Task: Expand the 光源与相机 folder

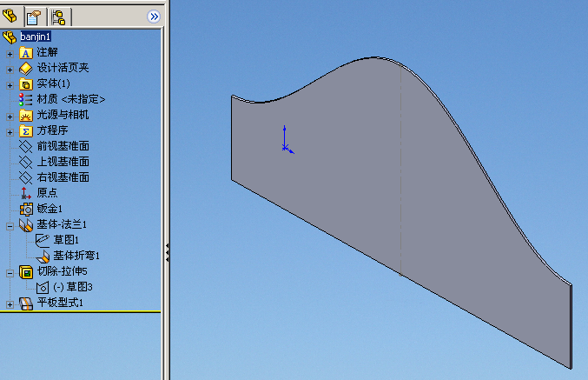Action: [x=10, y=117]
